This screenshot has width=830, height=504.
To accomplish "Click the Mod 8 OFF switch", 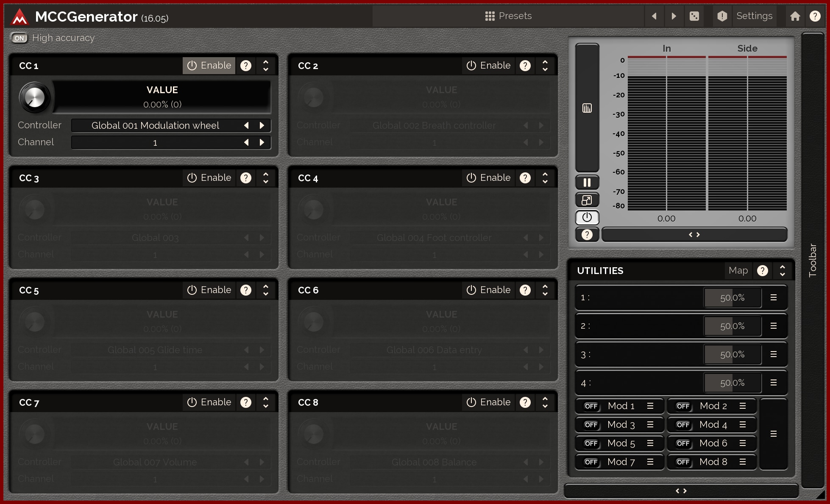I will tap(683, 462).
